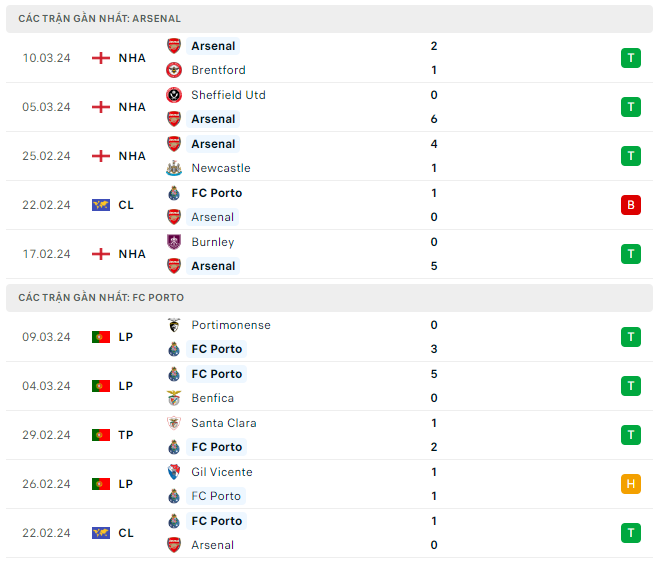Click the Brentford club crest icon
Image resolution: width=657 pixels, height=564 pixels.
pyautogui.click(x=174, y=70)
